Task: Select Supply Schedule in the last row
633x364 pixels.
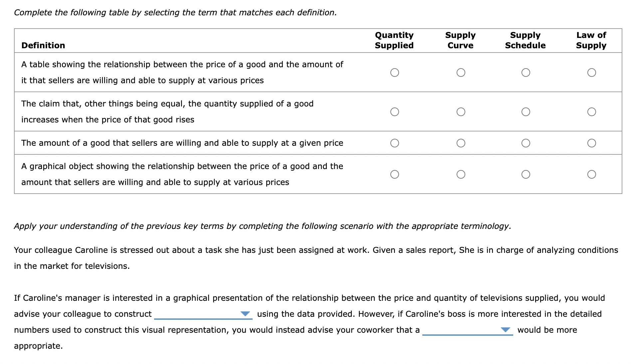Action: [526, 174]
